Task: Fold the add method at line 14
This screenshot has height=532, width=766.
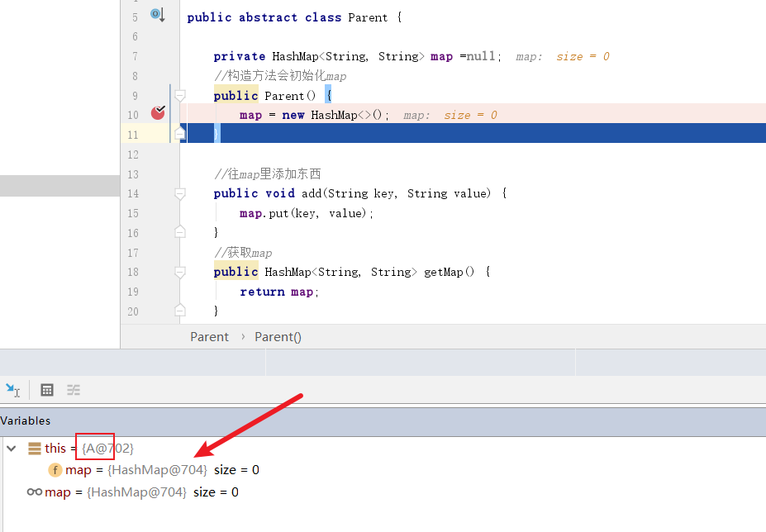Action: click(179, 193)
